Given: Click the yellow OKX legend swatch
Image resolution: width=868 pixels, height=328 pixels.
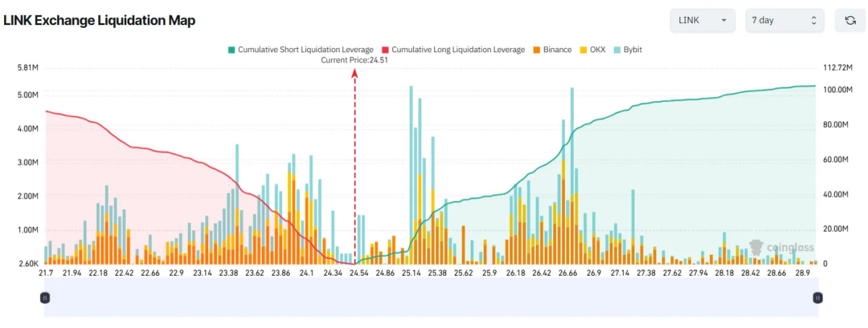Looking at the screenshot, I should click(x=583, y=49).
